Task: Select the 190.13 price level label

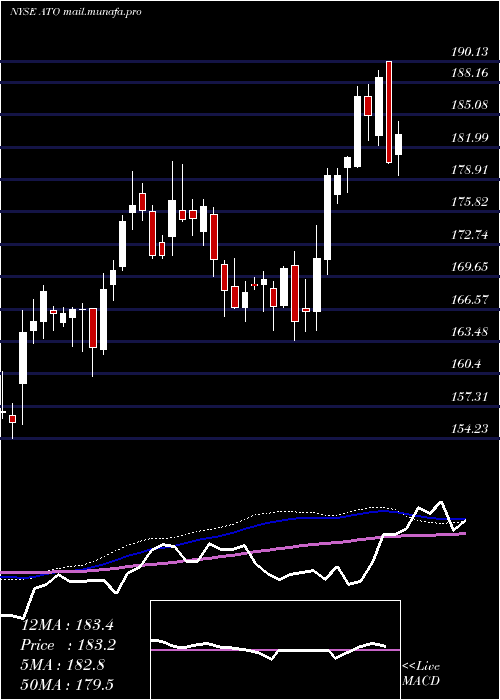Action: point(469,52)
